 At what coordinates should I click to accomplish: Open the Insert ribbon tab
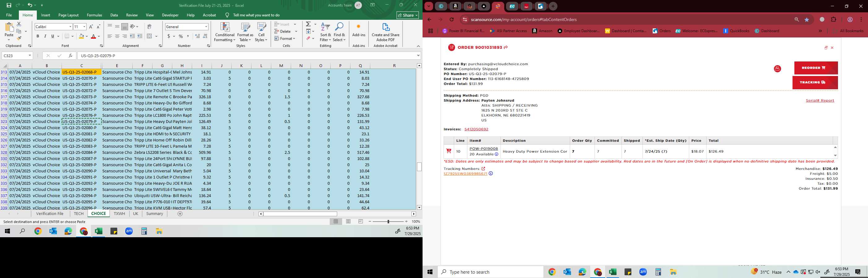[x=45, y=15]
